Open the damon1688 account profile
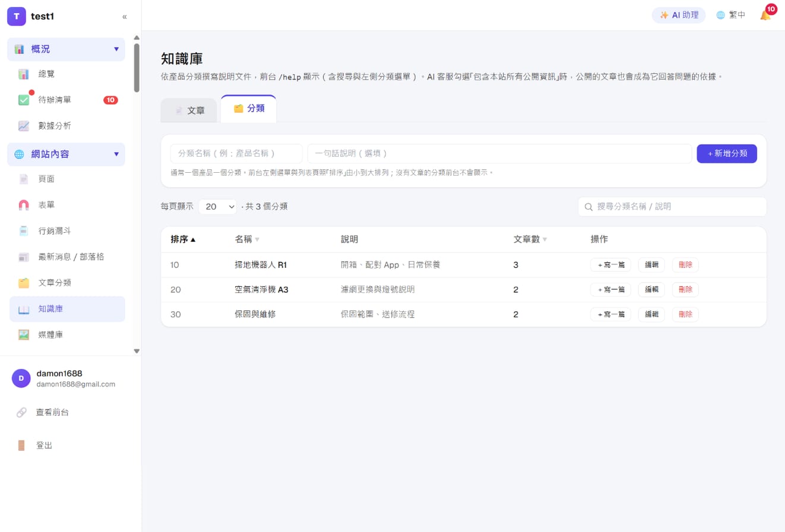Screen dimensions: 785x532 (x=71, y=378)
